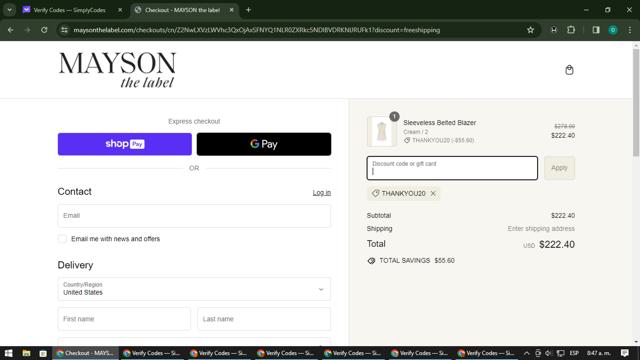Click the address bar URL
This screenshot has height=360, width=640.
(x=256, y=30)
